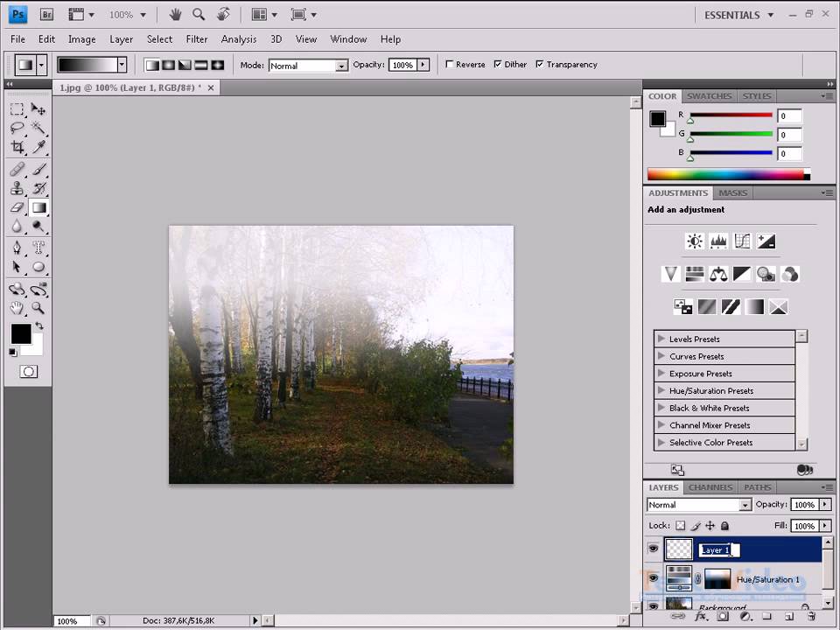Click the foreground color swatch in toolbox
Viewport: 840px width, 630px height.
[21, 333]
